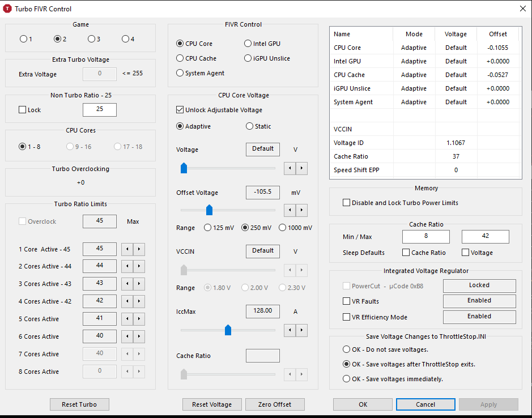This screenshot has height=418, width=532.
Task: Click the Zero Offset button
Action: (x=275, y=404)
